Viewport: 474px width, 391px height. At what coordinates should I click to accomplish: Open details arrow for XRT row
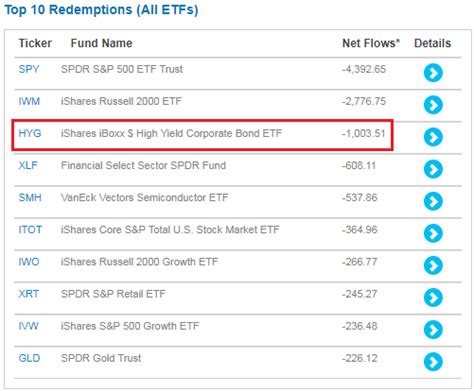pos(433,297)
